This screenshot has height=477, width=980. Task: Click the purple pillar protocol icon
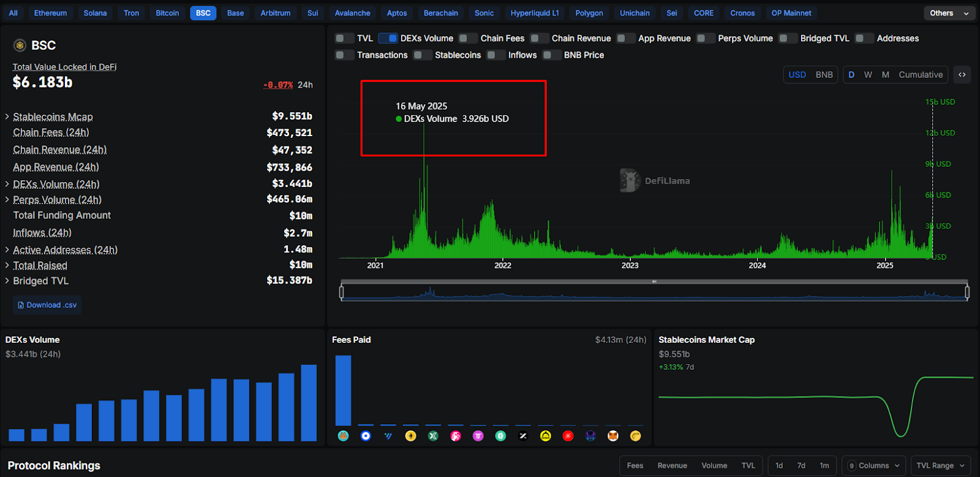coord(478,436)
